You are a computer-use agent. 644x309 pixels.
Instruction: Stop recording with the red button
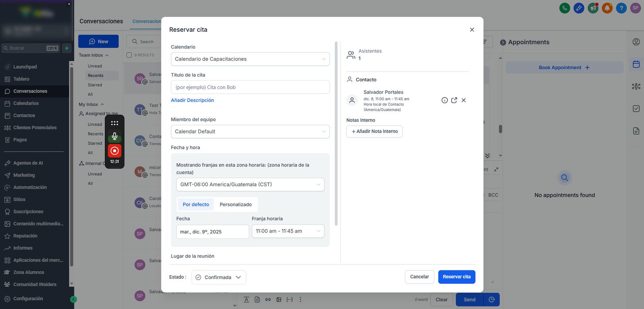click(x=115, y=151)
